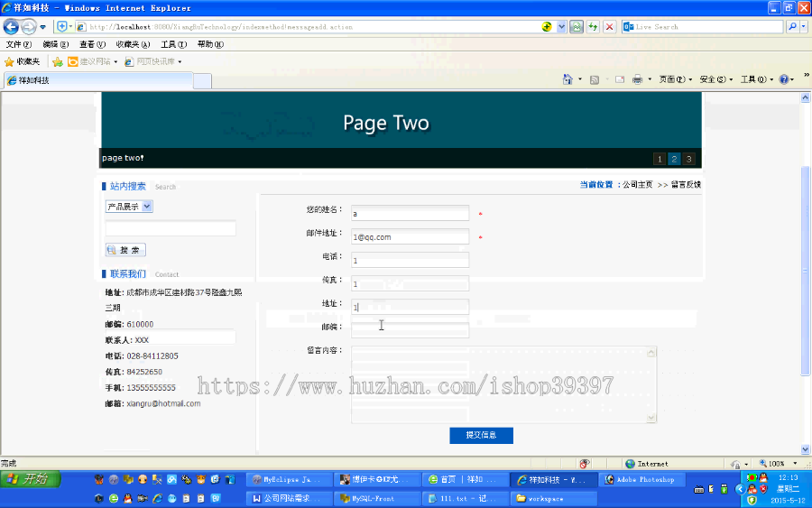This screenshot has width=812, height=508.
Task: Open 网页快讯库 web slice gallery
Action: [x=153, y=61]
